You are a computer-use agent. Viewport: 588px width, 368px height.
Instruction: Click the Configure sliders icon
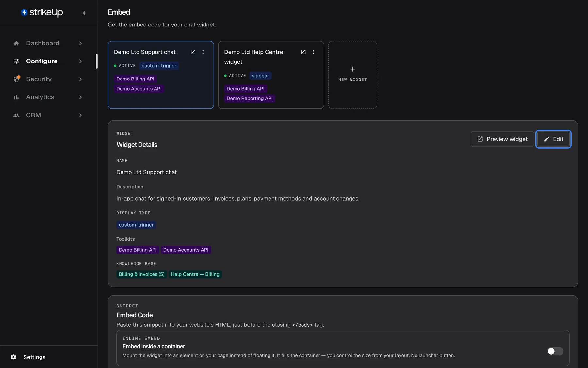click(16, 61)
